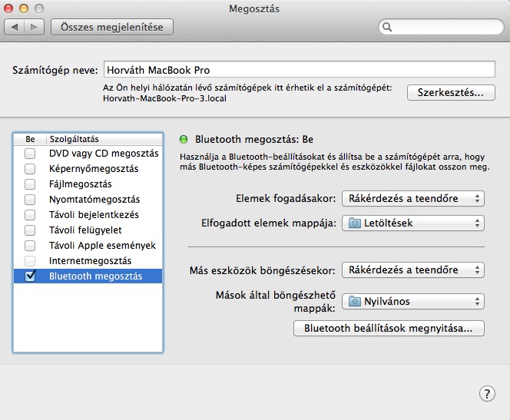Click Összes megjelenítése button
Image resolution: width=510 pixels, height=420 pixels.
(x=112, y=27)
